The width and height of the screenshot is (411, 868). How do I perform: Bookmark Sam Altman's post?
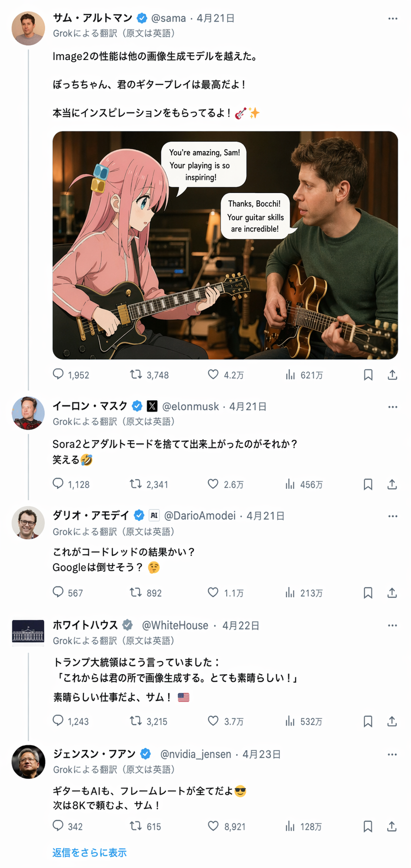[368, 374]
